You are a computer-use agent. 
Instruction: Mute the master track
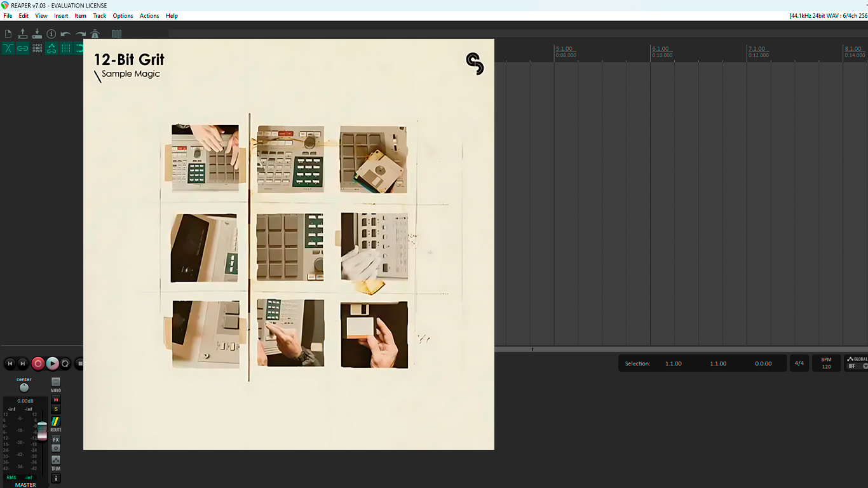pos(56,400)
